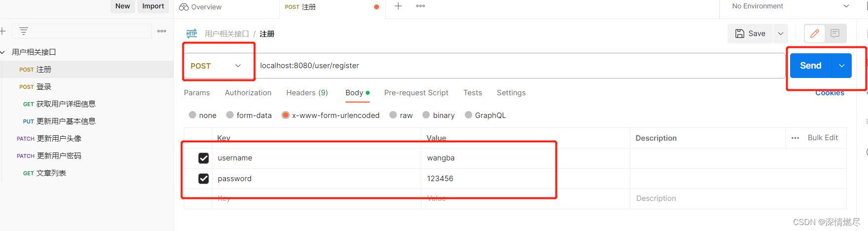
Task: Open the Cookies link
Action: [x=830, y=93]
